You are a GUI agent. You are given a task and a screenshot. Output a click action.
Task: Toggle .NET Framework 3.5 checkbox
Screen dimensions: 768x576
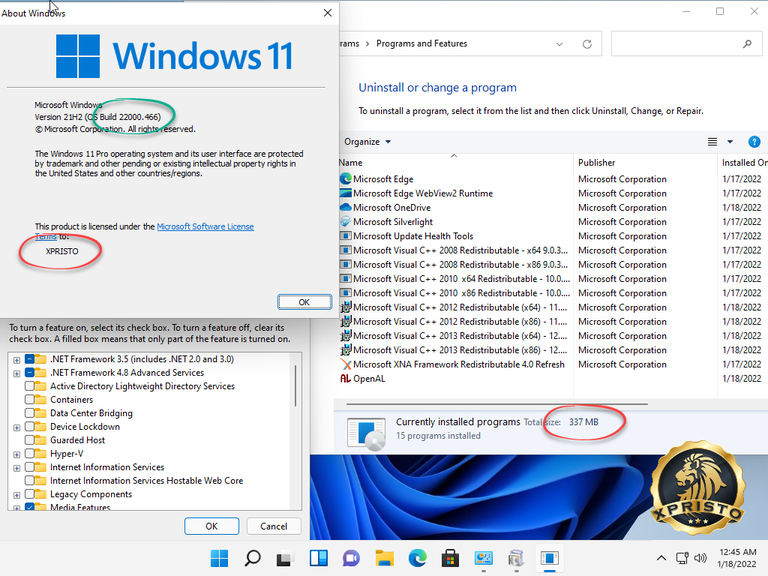[29, 359]
